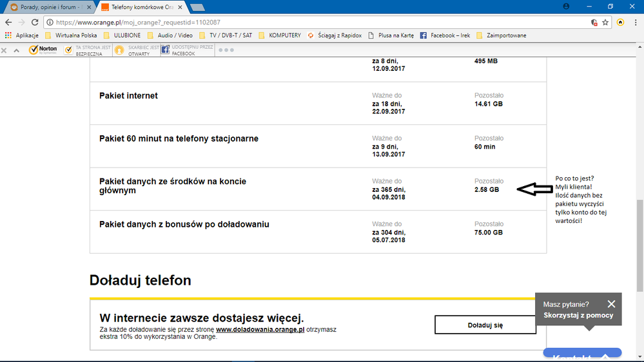
Task: Click Pakiet 60 minut na telefony stacjonarne
Action: (x=179, y=138)
